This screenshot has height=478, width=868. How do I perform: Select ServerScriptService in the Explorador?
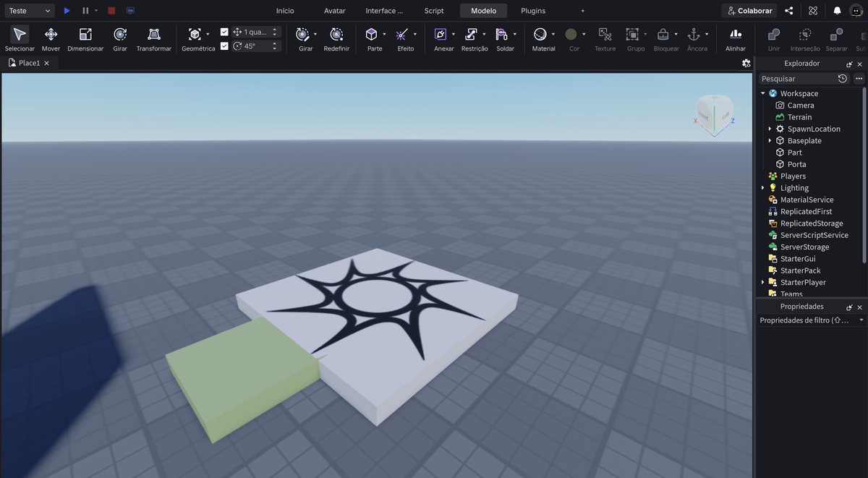pyautogui.click(x=814, y=235)
